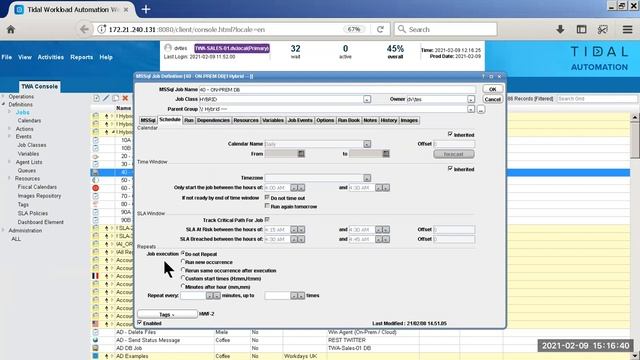Select the Do not Repeat radio option
This screenshot has width=640, height=360.
click(x=183, y=253)
